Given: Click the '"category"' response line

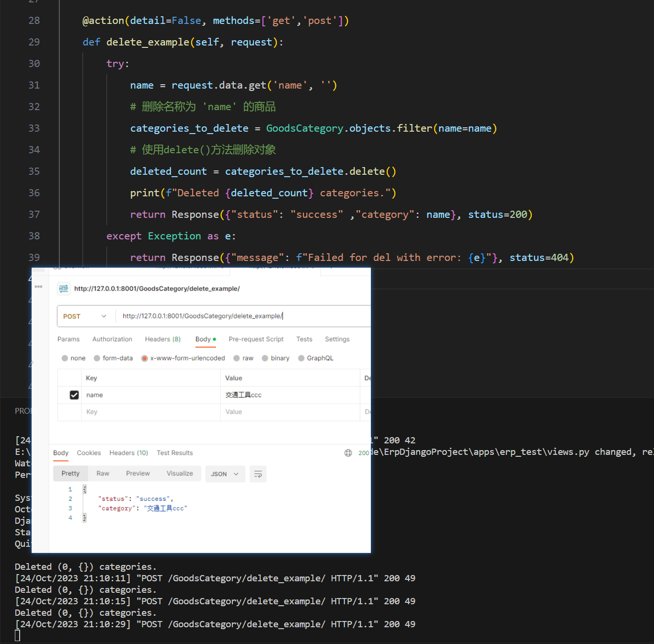Looking at the screenshot, I should [x=142, y=508].
